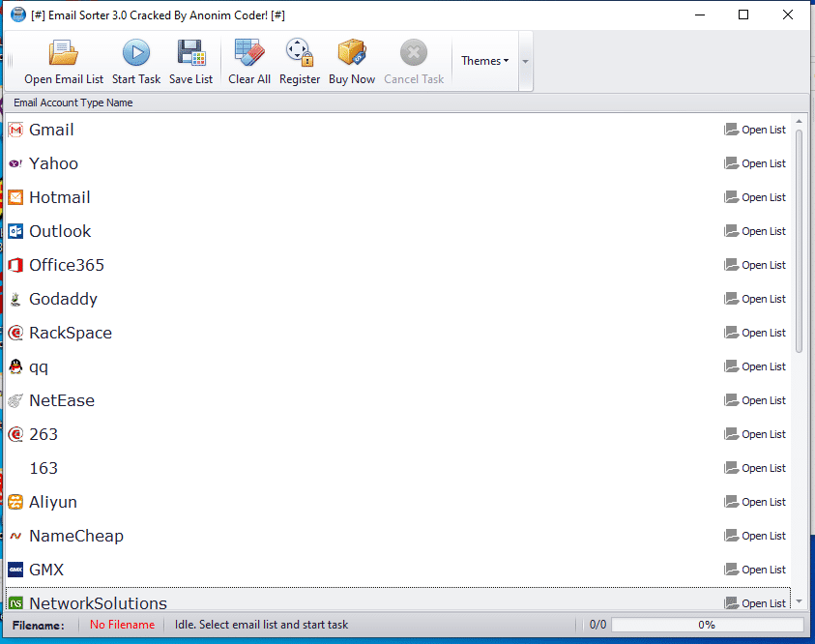Select the NetworkSolutions account type name
The height and width of the screenshot is (644, 815).
click(x=99, y=603)
